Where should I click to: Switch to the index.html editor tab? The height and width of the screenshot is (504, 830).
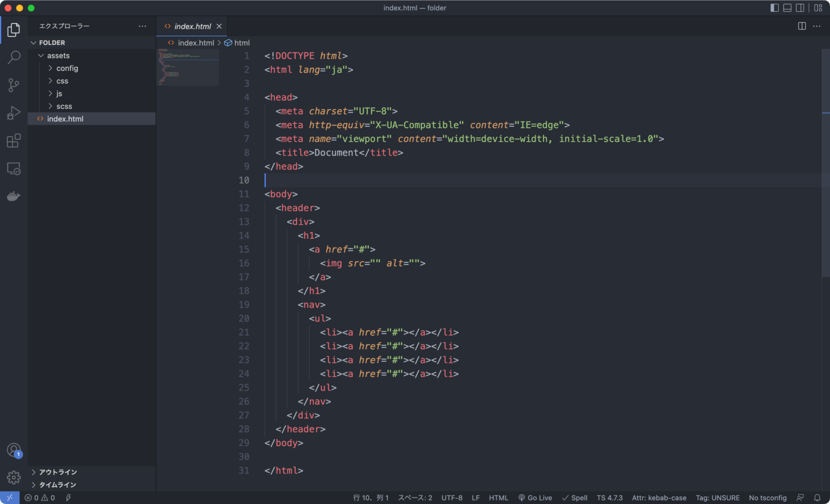[x=192, y=25]
